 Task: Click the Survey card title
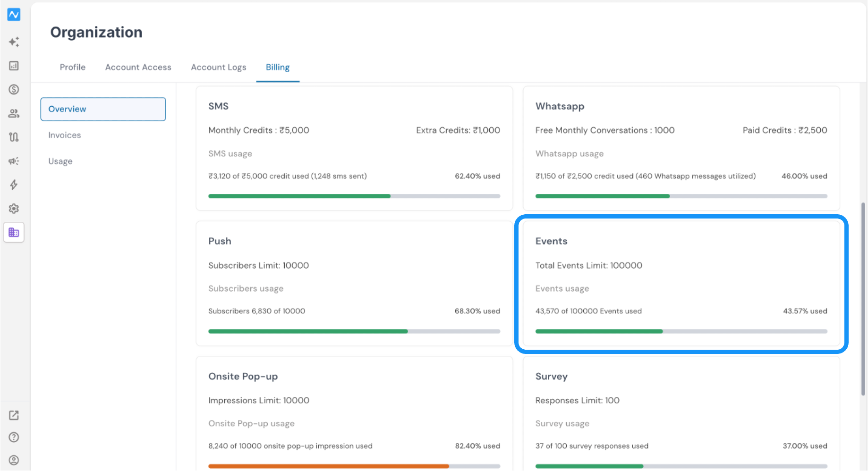point(552,376)
